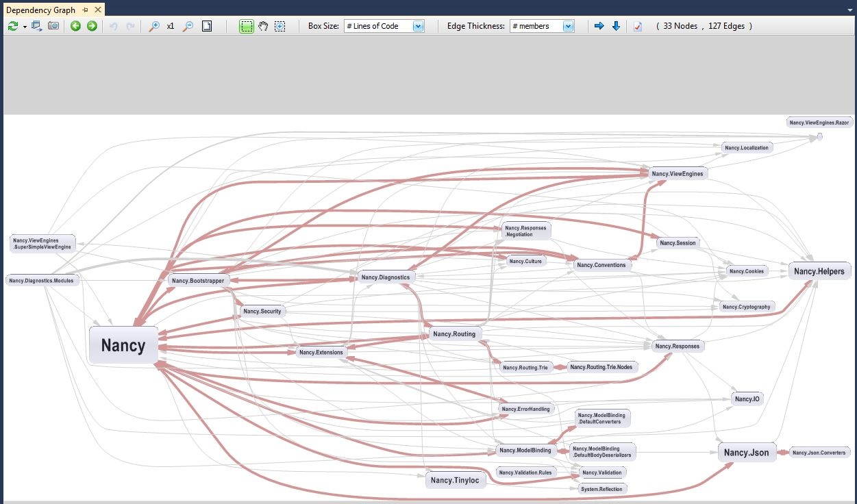Toggle left-to-right layout with blue right arrow
This screenshot has width=857, height=504.
[x=598, y=26]
